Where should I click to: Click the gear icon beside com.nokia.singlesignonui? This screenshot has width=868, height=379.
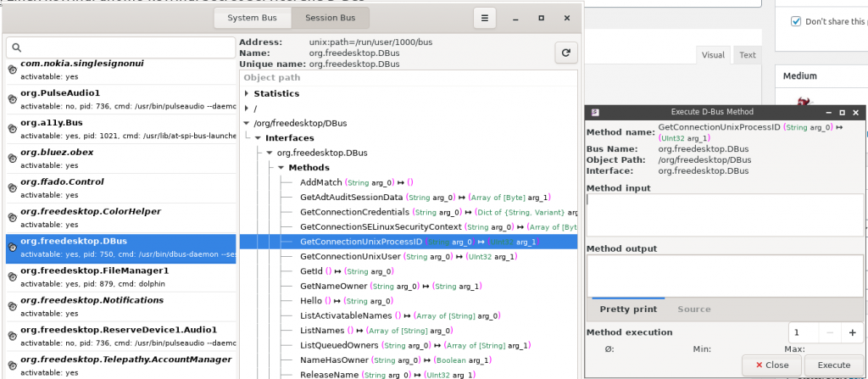pos(12,70)
